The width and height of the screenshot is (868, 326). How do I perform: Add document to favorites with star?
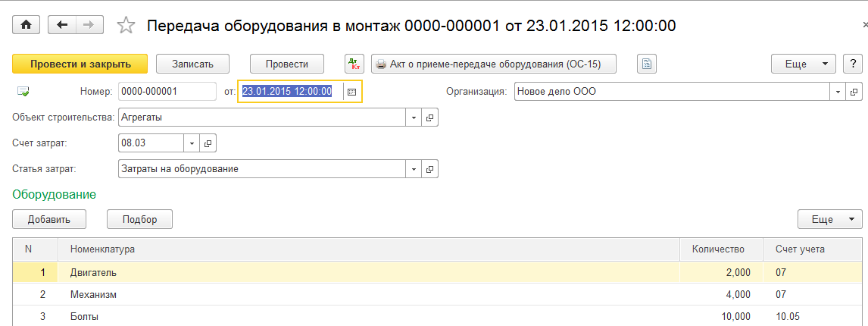[126, 26]
